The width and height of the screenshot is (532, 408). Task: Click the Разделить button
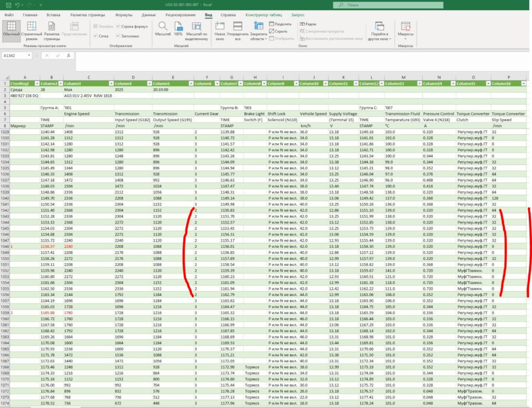tap(280, 24)
